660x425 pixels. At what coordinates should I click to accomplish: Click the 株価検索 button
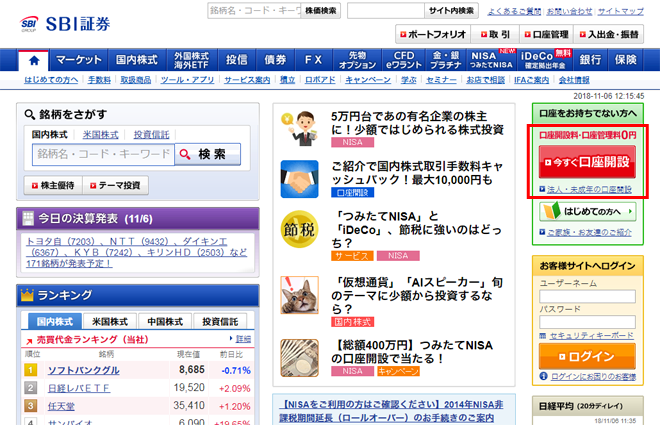(x=320, y=11)
